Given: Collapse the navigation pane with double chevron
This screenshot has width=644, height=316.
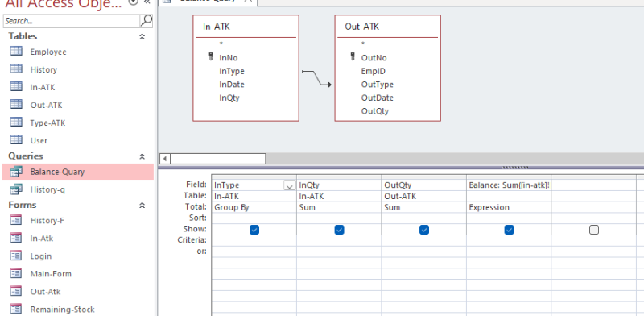Looking at the screenshot, I should (x=147, y=2).
